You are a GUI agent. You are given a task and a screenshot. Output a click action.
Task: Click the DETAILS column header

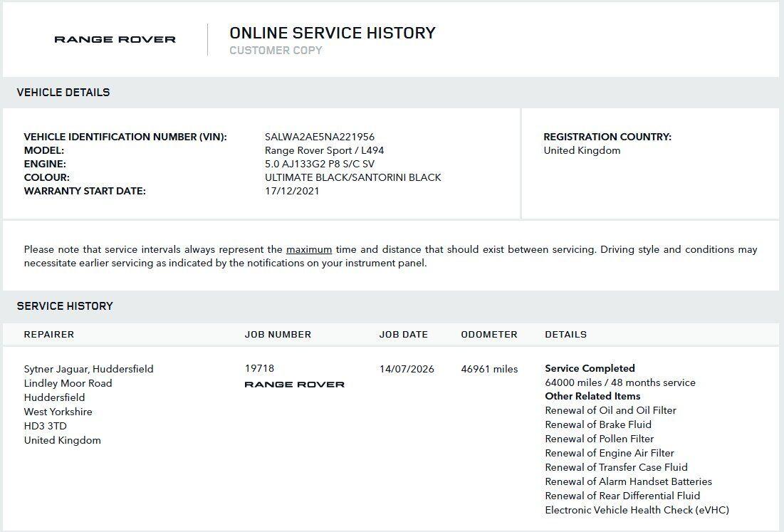click(566, 335)
